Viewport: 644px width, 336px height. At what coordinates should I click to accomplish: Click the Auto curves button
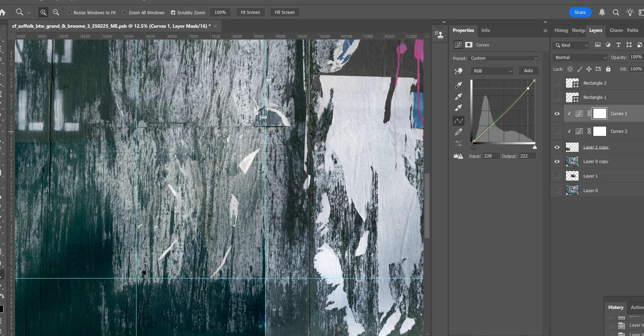coord(528,71)
